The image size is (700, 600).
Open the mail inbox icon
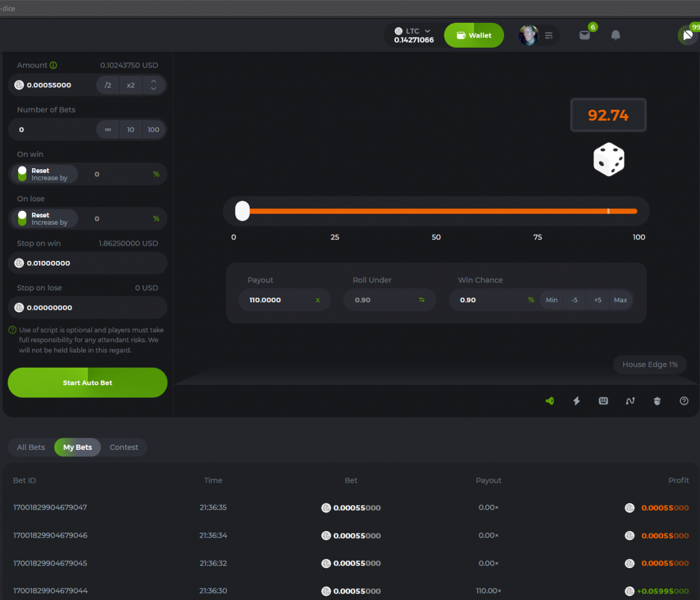point(584,36)
